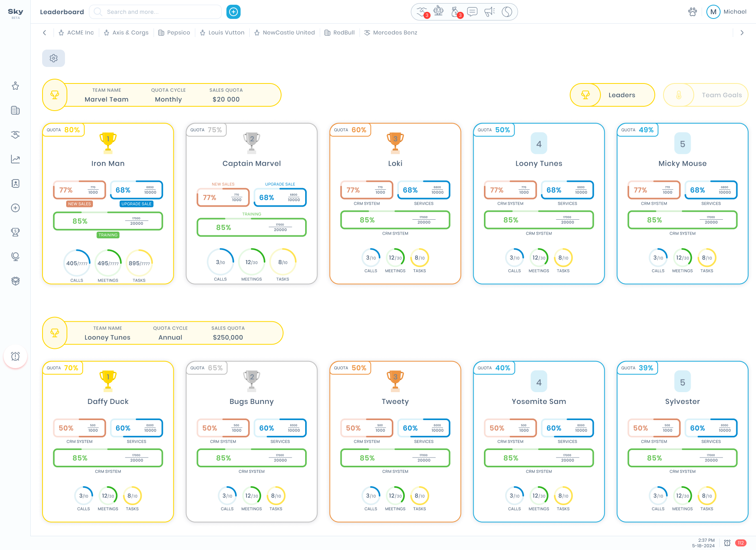Click Iron Man's UPGRADE SALE tag

(136, 204)
